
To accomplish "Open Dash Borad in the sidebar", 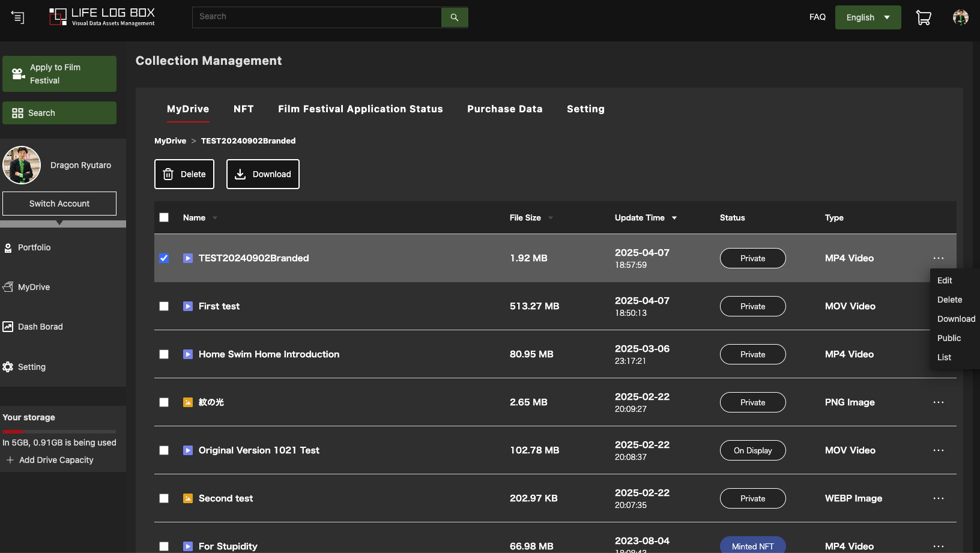I will click(40, 327).
